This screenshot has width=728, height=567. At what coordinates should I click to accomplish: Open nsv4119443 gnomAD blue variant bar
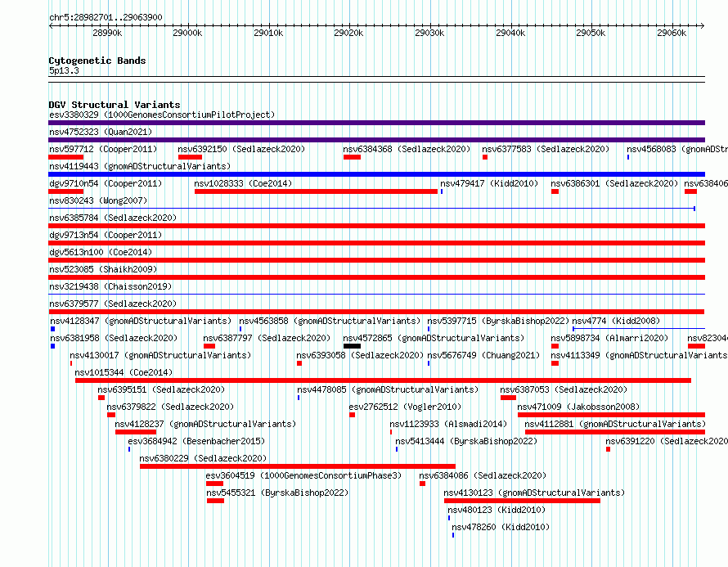(x=376, y=174)
